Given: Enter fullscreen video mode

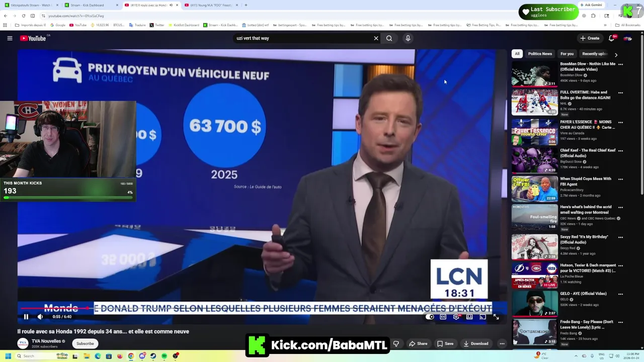Looking at the screenshot, I should pyautogui.click(x=496, y=317).
